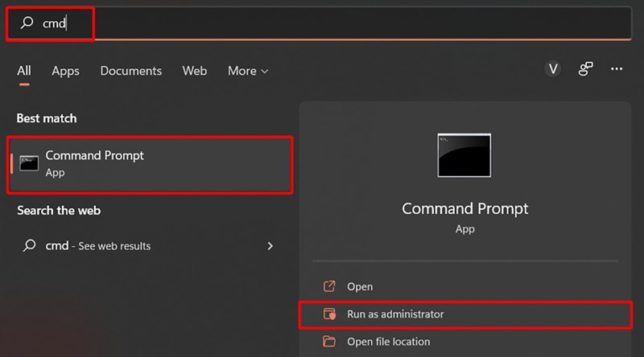Open the three-dot options menu
Screen dimensions: 644x357
point(617,69)
